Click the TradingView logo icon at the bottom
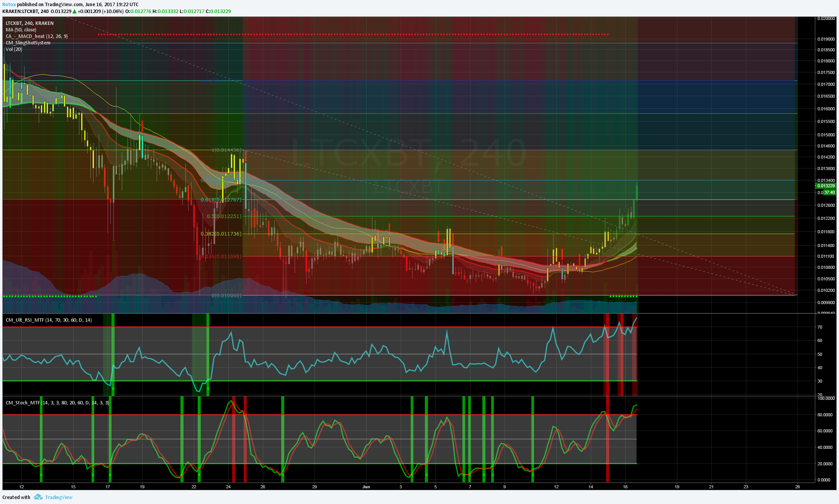 (38, 497)
